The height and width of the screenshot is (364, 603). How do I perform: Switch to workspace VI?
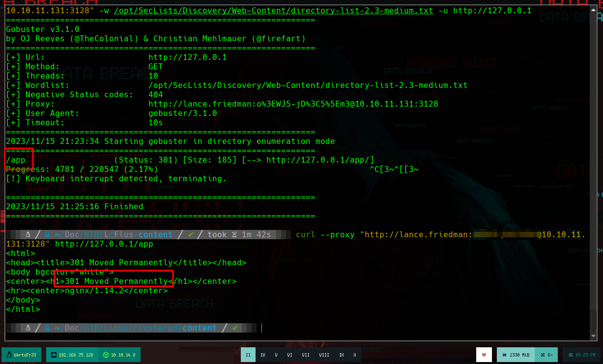(290, 355)
